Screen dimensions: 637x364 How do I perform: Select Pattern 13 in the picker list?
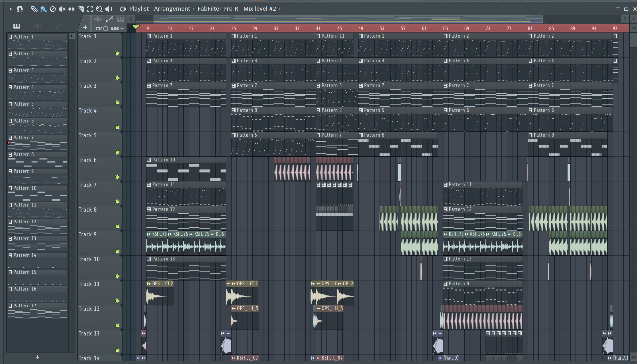[38, 243]
